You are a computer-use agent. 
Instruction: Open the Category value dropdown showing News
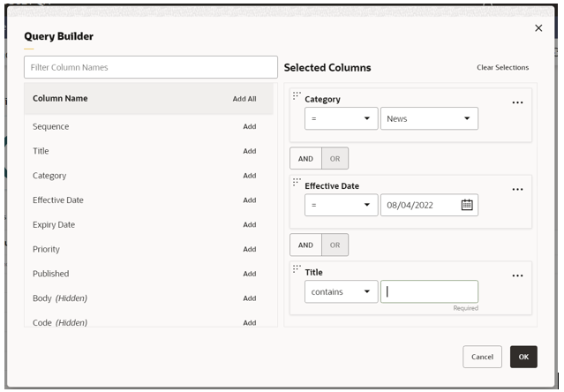(429, 118)
